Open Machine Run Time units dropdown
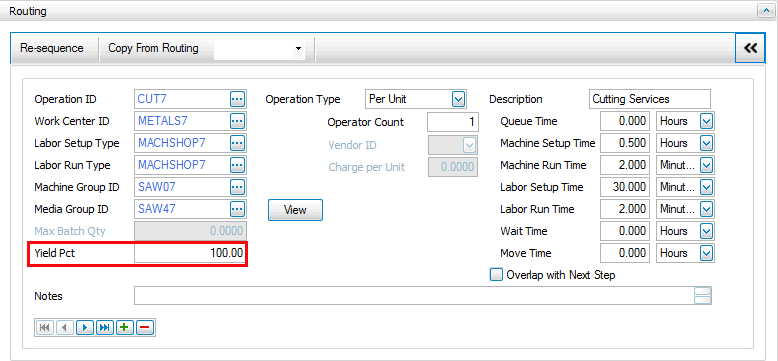This screenshot has width=778, height=361. pyautogui.click(x=706, y=165)
